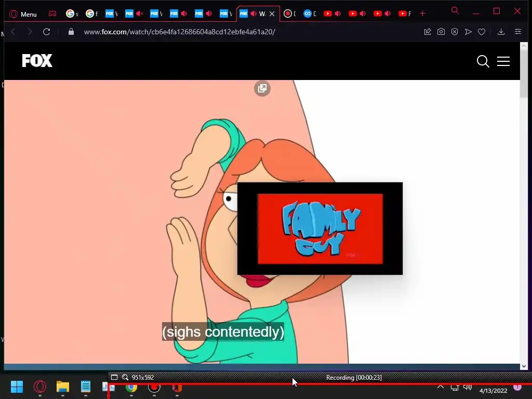Open the GX Corner gamepad icon
This screenshot has width=532, height=399.
(x=52, y=14)
